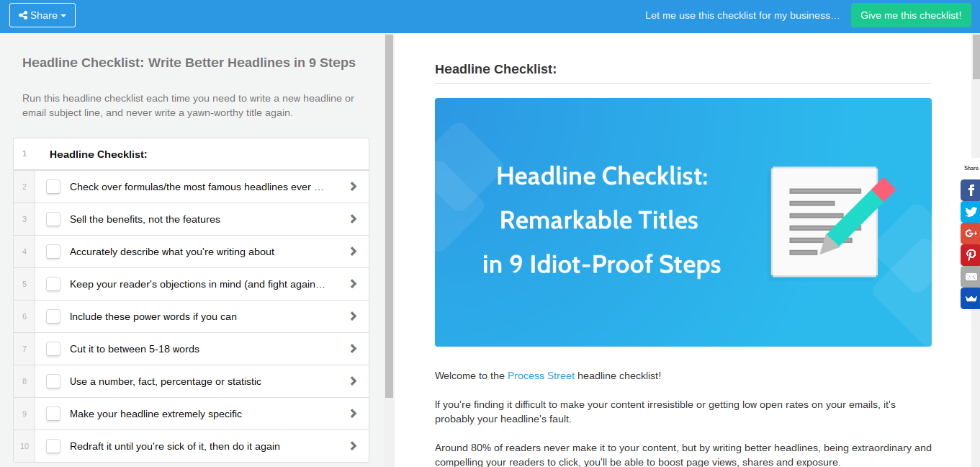Select 'Redraft it until you're sick of it' task
980x467 pixels.
point(175,446)
